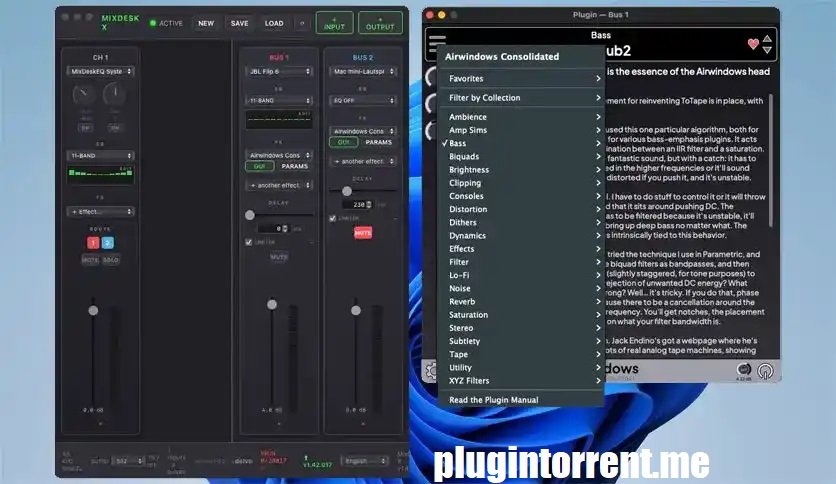Viewport: 836px width, 484px height.
Task: Mute BUS 1
Action: [x=279, y=257]
